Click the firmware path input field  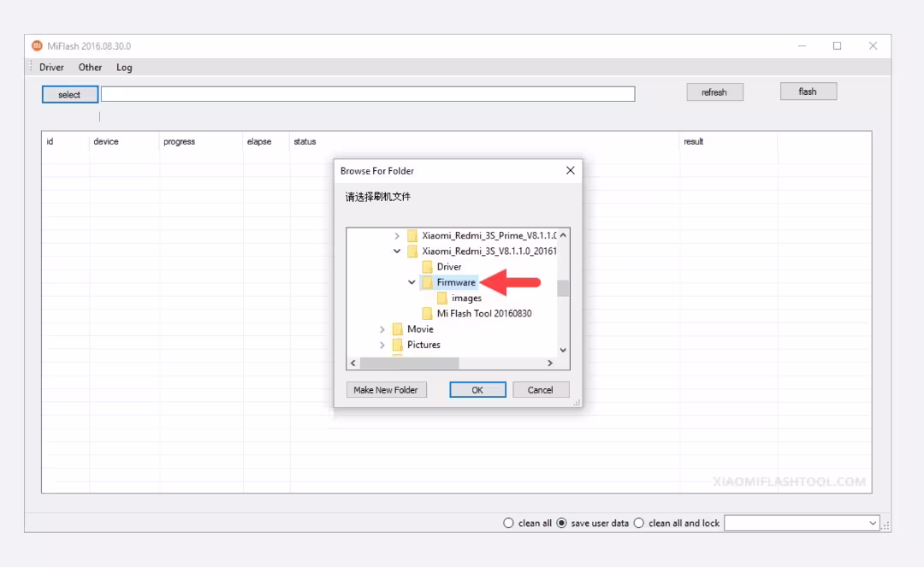point(368,94)
